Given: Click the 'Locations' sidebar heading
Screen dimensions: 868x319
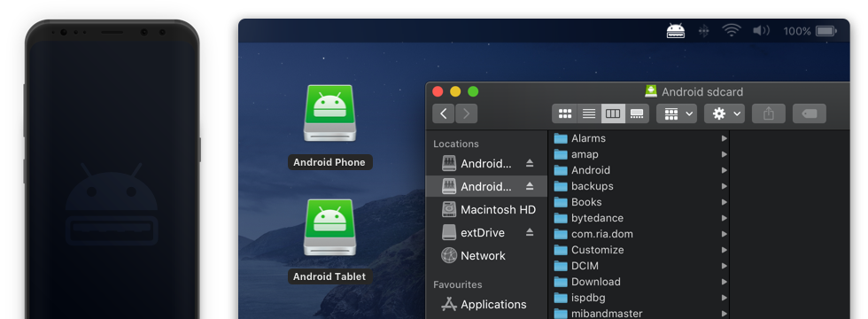Looking at the screenshot, I should tap(456, 144).
